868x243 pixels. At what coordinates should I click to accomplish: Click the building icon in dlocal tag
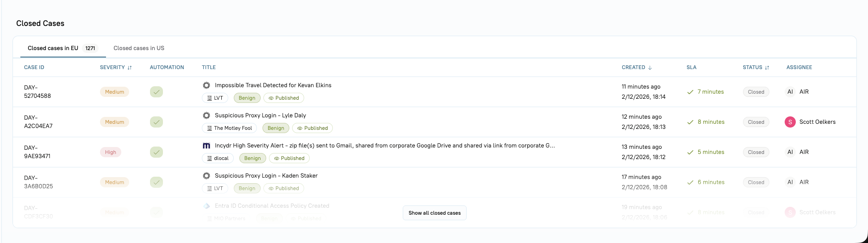pos(209,159)
